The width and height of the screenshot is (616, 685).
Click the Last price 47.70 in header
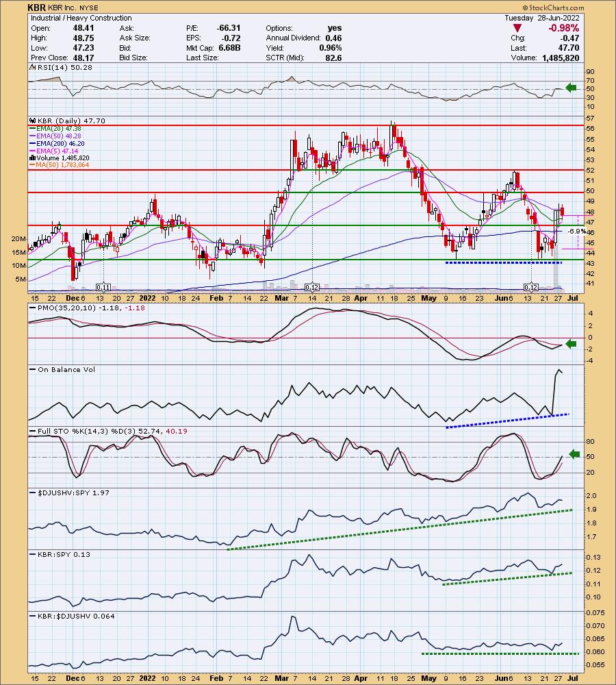pyautogui.click(x=568, y=48)
